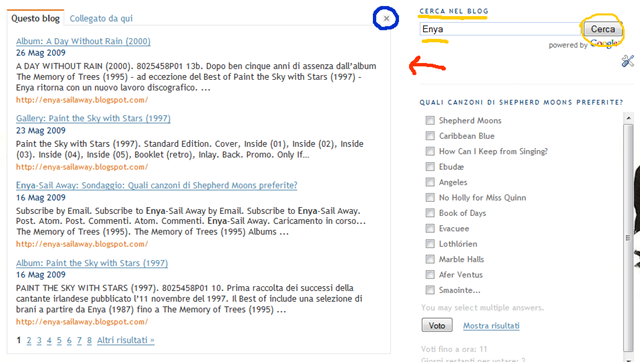Go to results page 7
640x362 pixels.
(79, 340)
